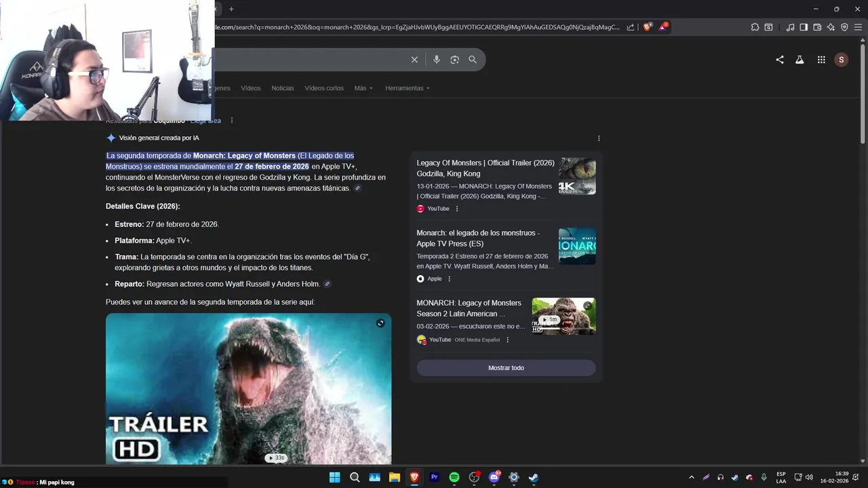This screenshot has width=868, height=488.
Task: Open OBS Studio from taskbar
Action: (x=474, y=477)
